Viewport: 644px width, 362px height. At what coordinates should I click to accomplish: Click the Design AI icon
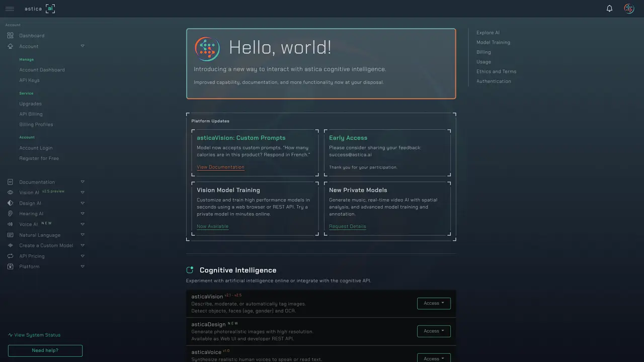click(10, 203)
